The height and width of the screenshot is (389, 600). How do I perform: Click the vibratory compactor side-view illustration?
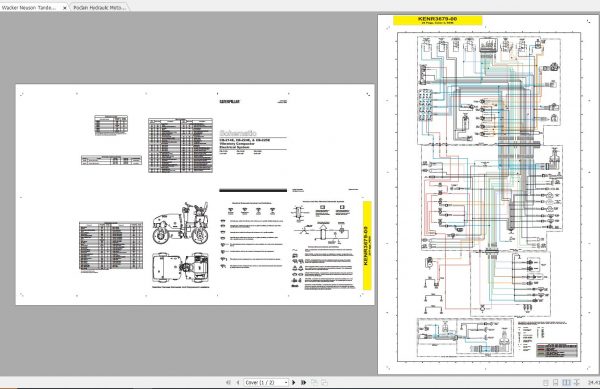coord(180,223)
